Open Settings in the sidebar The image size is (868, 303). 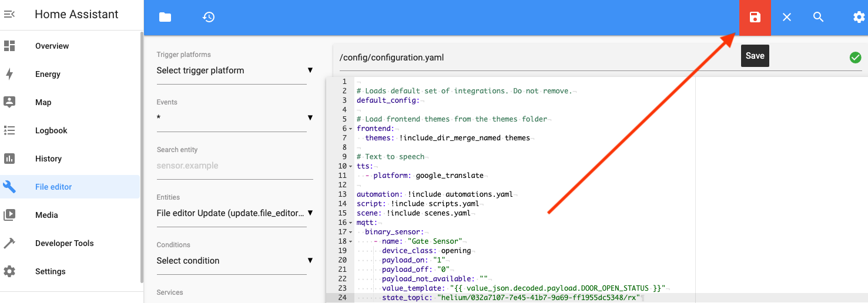coord(50,271)
